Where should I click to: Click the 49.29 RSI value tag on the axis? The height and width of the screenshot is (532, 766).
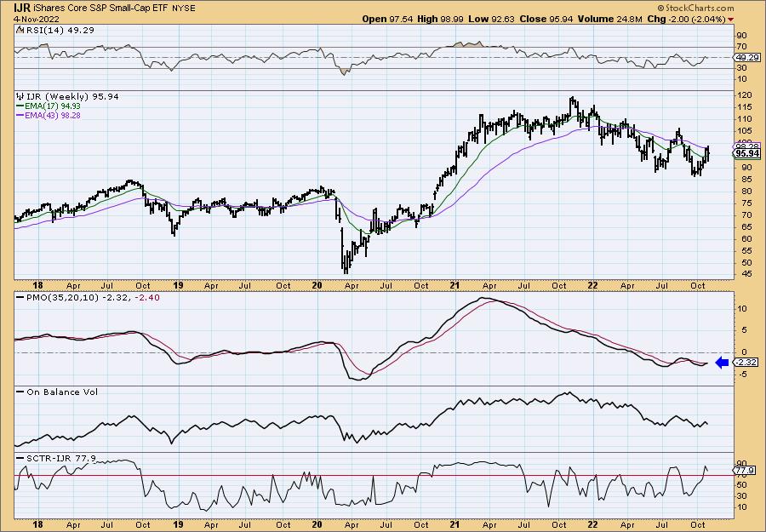click(746, 57)
